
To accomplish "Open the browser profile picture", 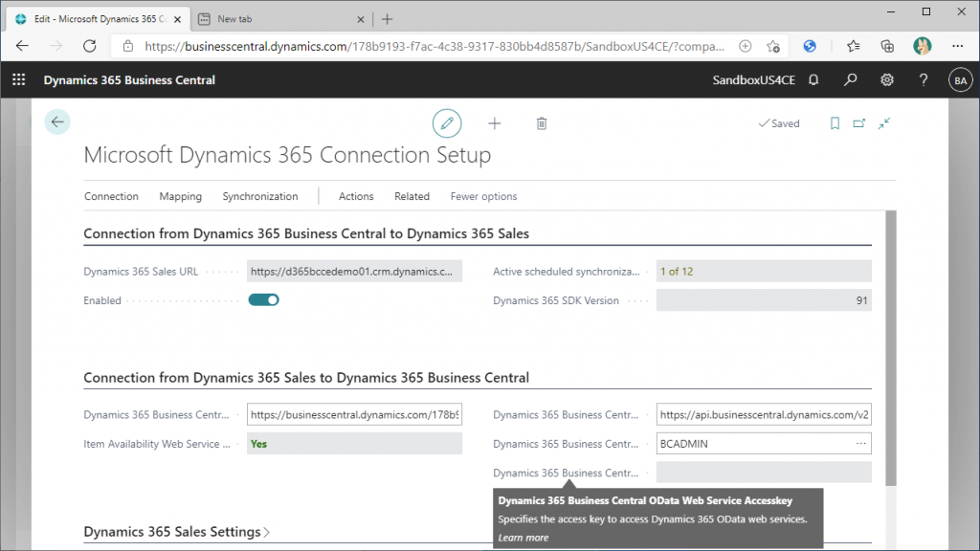I will click(922, 46).
